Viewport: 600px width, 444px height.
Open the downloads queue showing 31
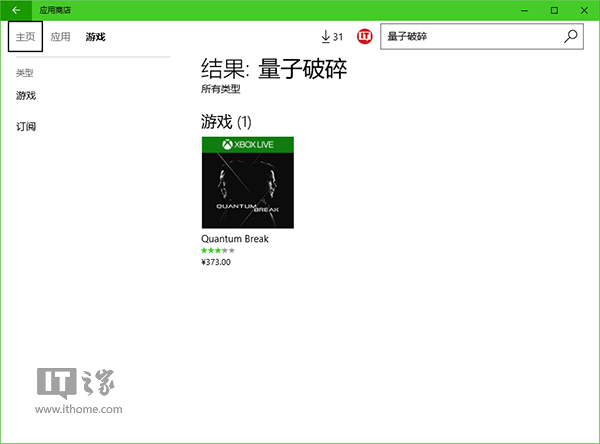[x=331, y=37]
